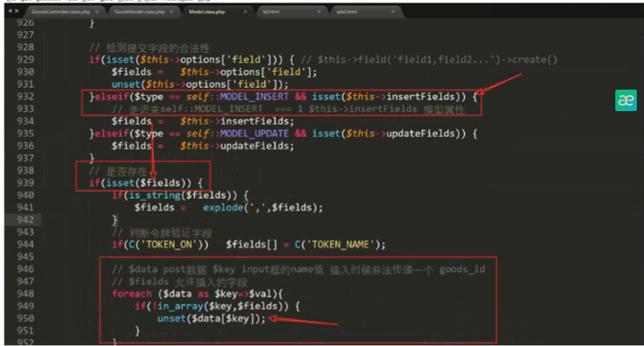Click on "$this->updateFields;" on line 936
The image size is (644, 346).
(x=237, y=146)
